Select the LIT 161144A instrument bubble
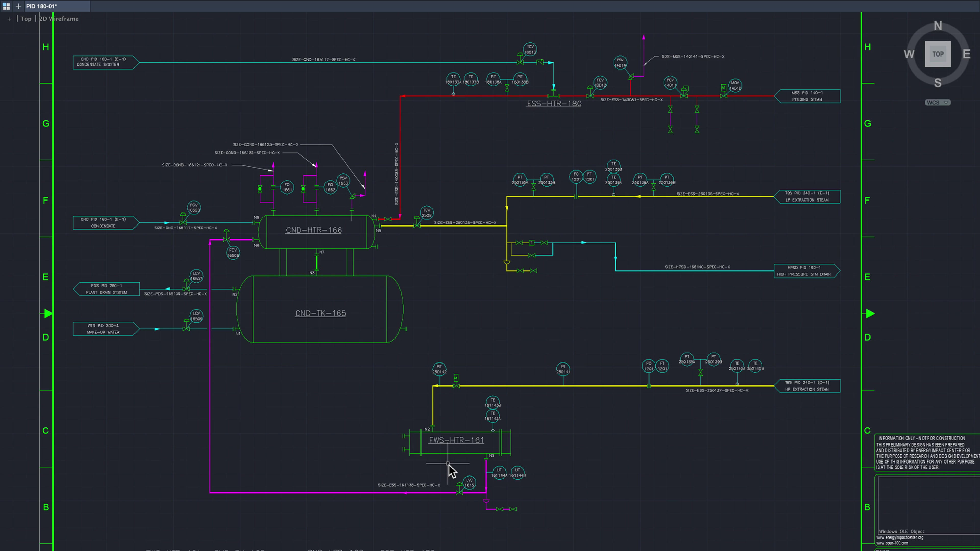Screen dimensions: 980x551 pyautogui.click(x=499, y=473)
